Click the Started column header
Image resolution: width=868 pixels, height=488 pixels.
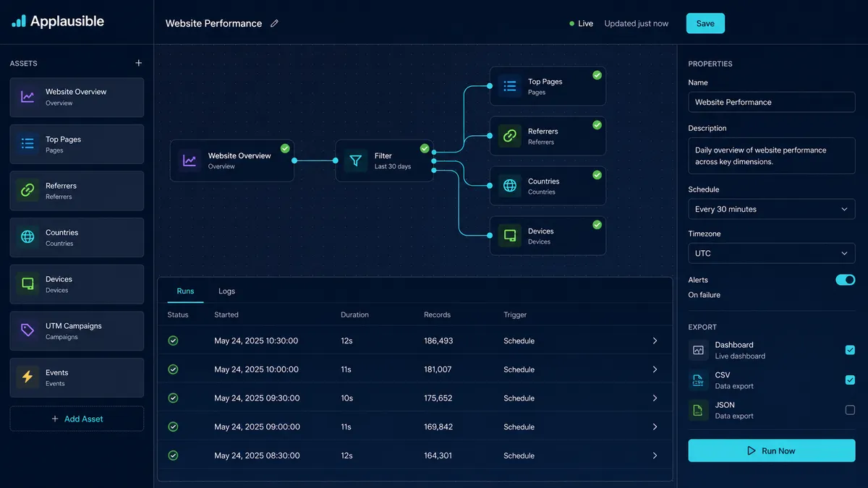226,314
